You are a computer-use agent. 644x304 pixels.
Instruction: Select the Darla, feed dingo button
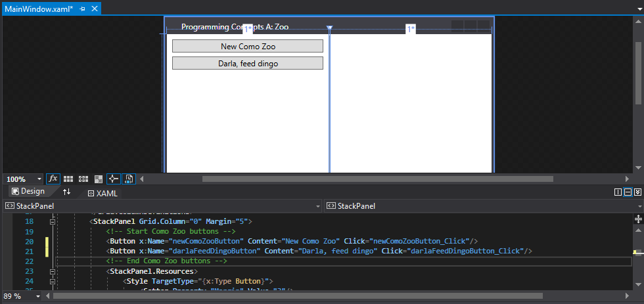247,63
